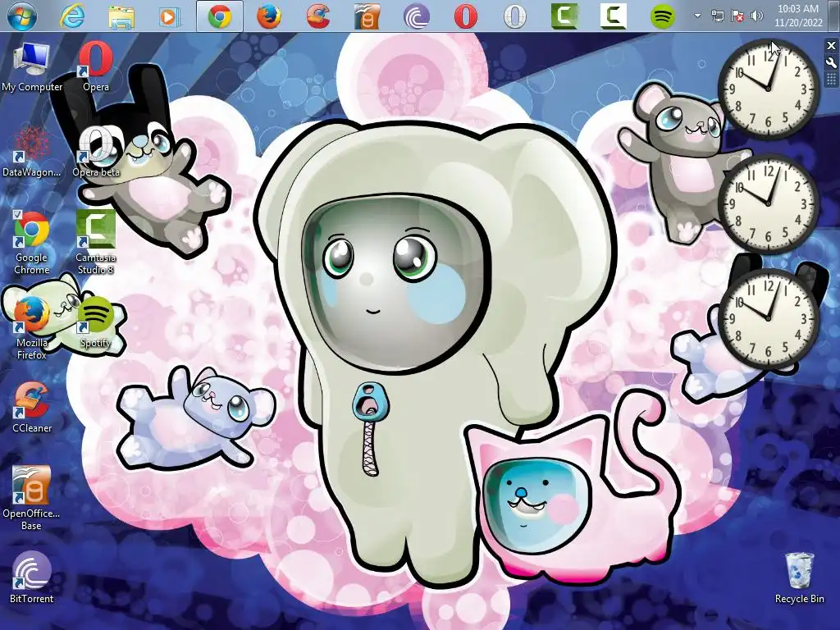This screenshot has height=630, width=840.
Task: Select the Recycle Bin desktop icon
Action: pos(799,578)
